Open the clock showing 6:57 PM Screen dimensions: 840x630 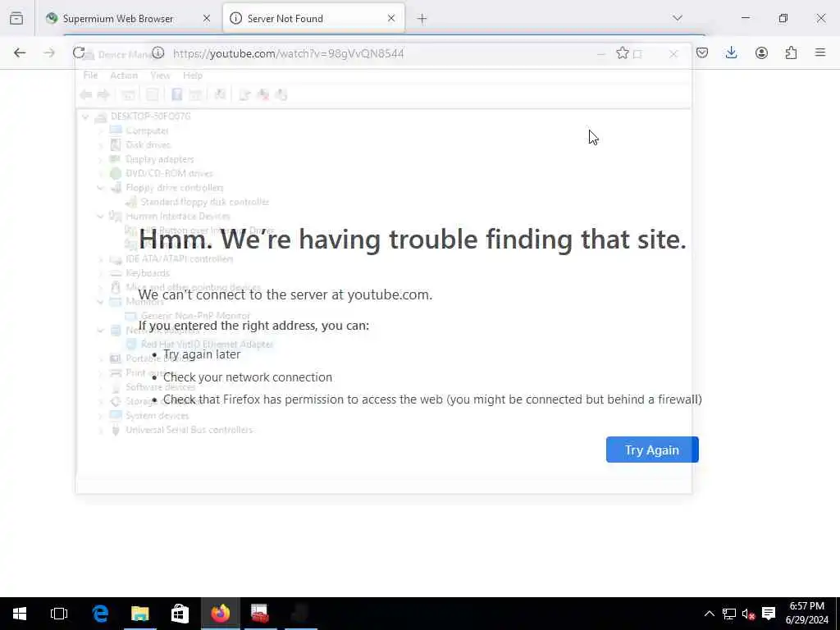point(807,614)
